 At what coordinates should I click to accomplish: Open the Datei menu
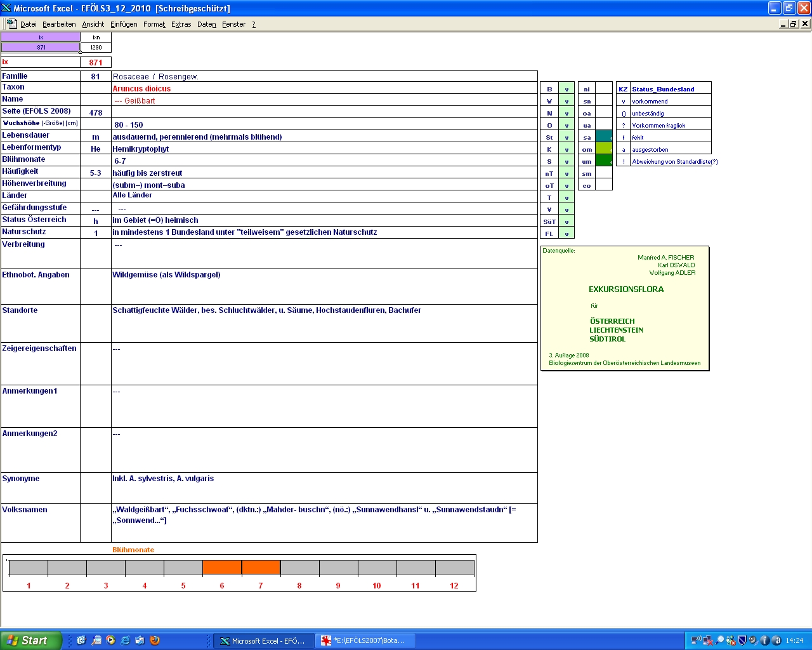pyautogui.click(x=29, y=24)
